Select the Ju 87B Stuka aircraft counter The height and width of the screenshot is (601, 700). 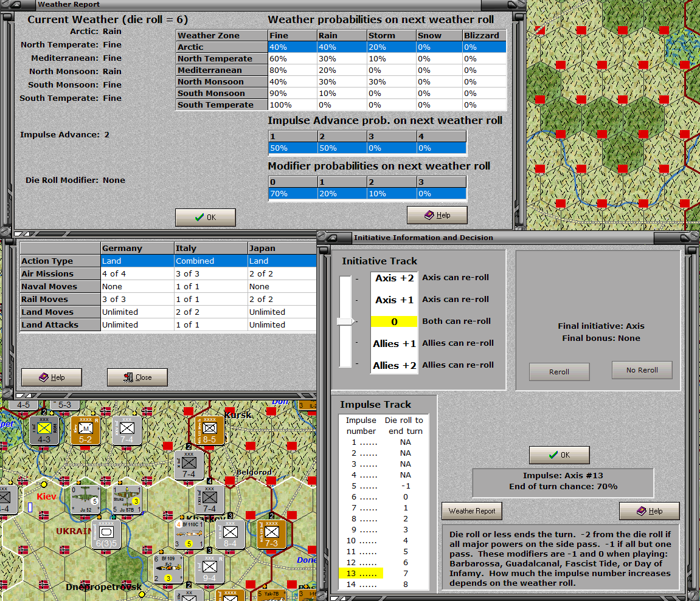coord(126,500)
